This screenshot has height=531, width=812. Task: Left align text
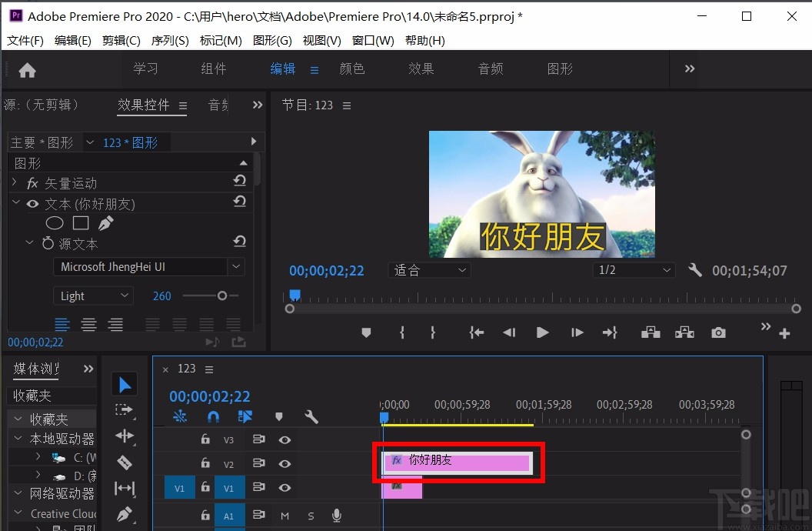tap(62, 325)
